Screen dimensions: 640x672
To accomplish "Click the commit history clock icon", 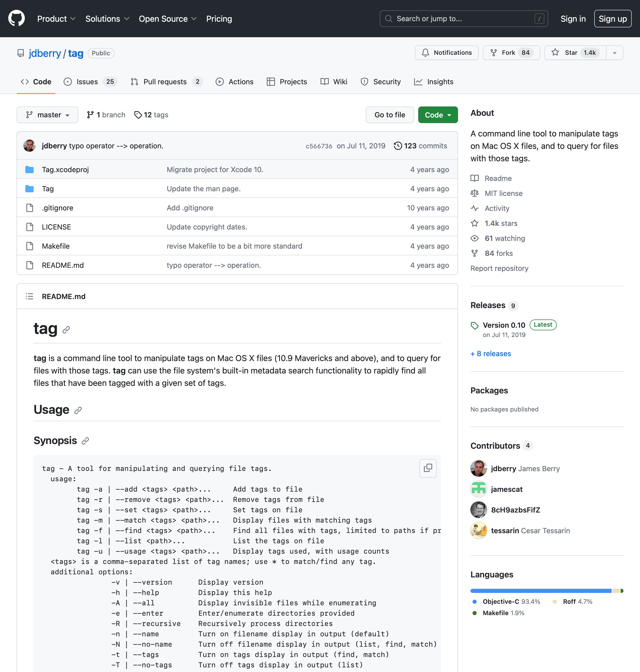I will click(x=398, y=146).
